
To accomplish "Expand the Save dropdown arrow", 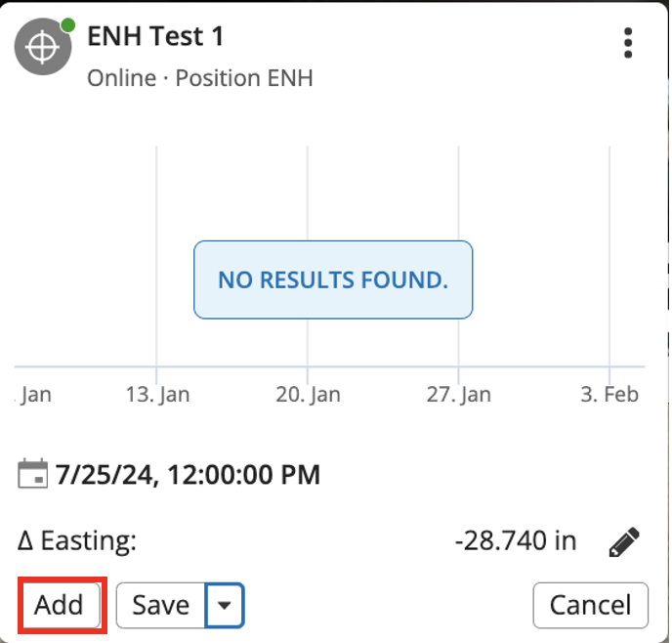I will click(225, 606).
